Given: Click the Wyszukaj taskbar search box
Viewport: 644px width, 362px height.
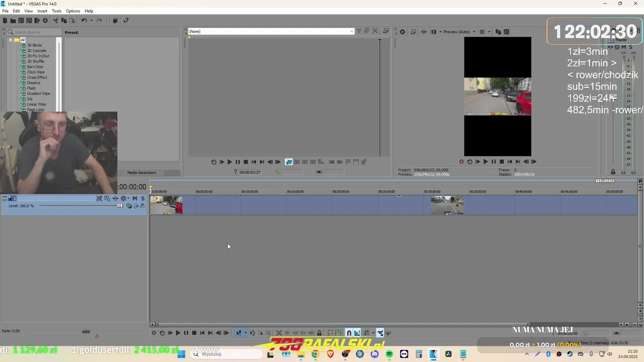Looking at the screenshot, I should point(227,354).
